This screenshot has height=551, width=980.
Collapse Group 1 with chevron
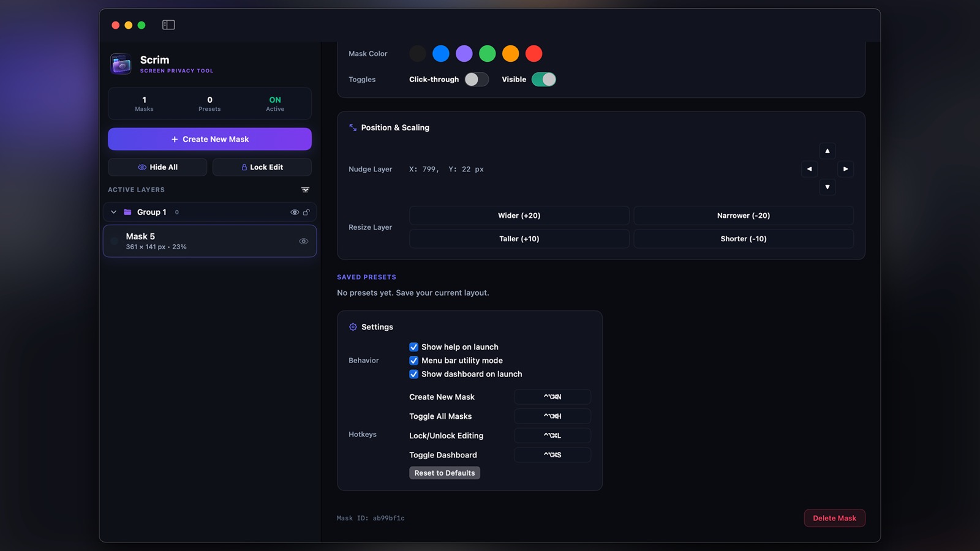point(113,212)
